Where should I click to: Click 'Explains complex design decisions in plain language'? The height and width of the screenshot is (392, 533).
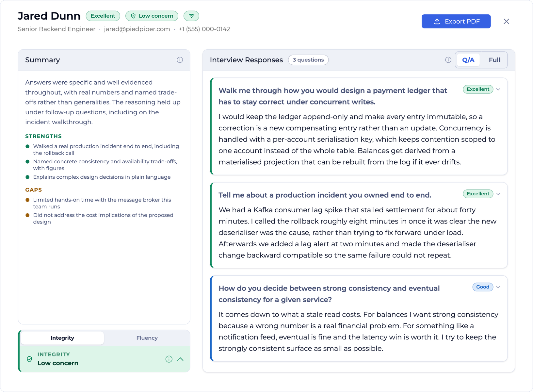pyautogui.click(x=102, y=177)
